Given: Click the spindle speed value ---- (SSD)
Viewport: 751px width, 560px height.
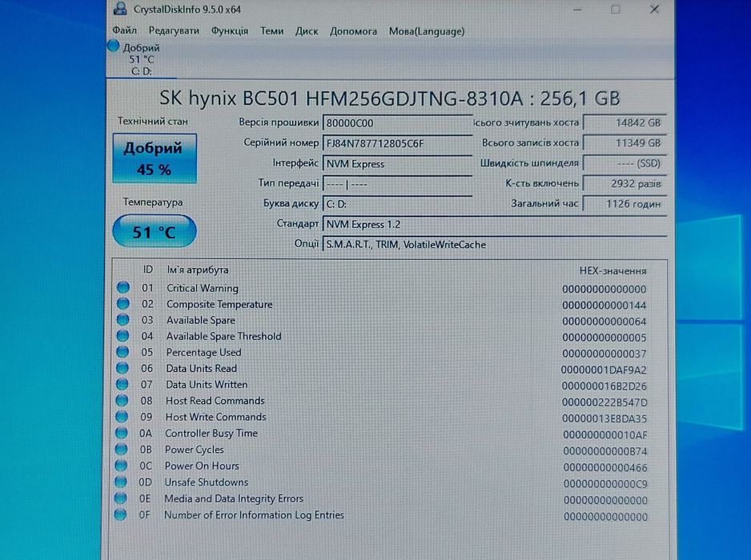Looking at the screenshot, I should (x=624, y=163).
